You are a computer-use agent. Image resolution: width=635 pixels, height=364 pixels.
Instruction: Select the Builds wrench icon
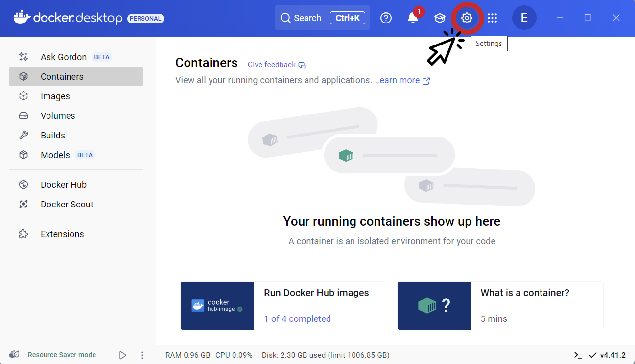(x=23, y=135)
